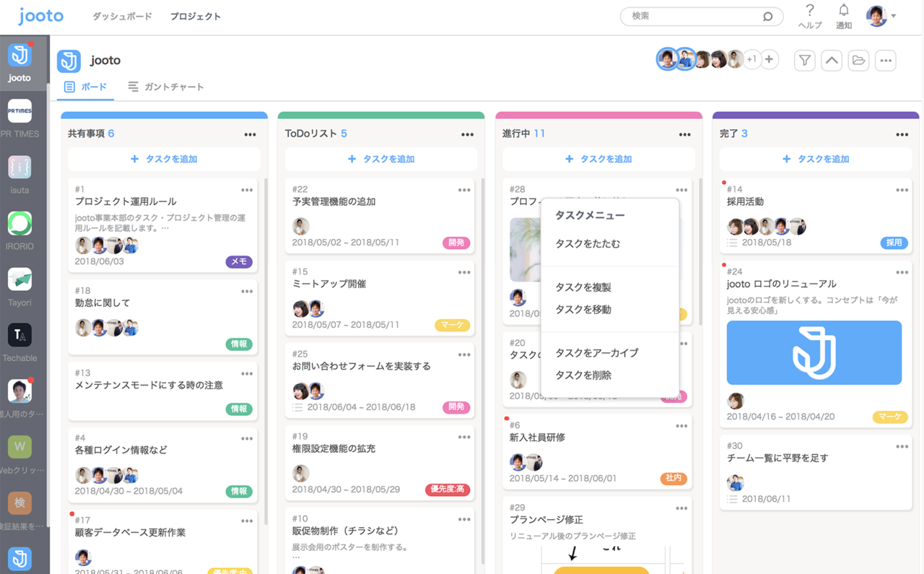
Task: Open the 顧客データベース更新作業 task card
Action: [x=162, y=542]
